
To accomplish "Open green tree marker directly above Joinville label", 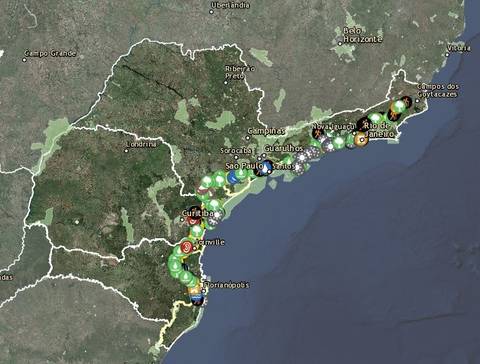I will tap(196, 231).
